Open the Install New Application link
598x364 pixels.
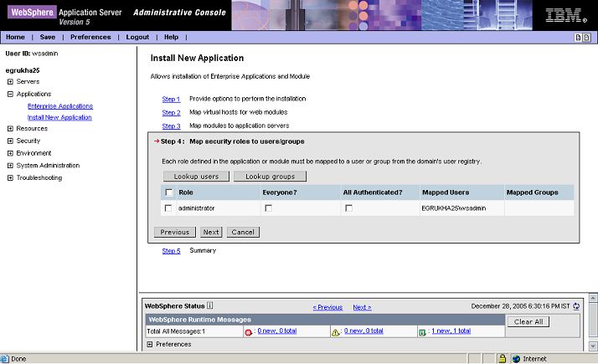(x=59, y=117)
